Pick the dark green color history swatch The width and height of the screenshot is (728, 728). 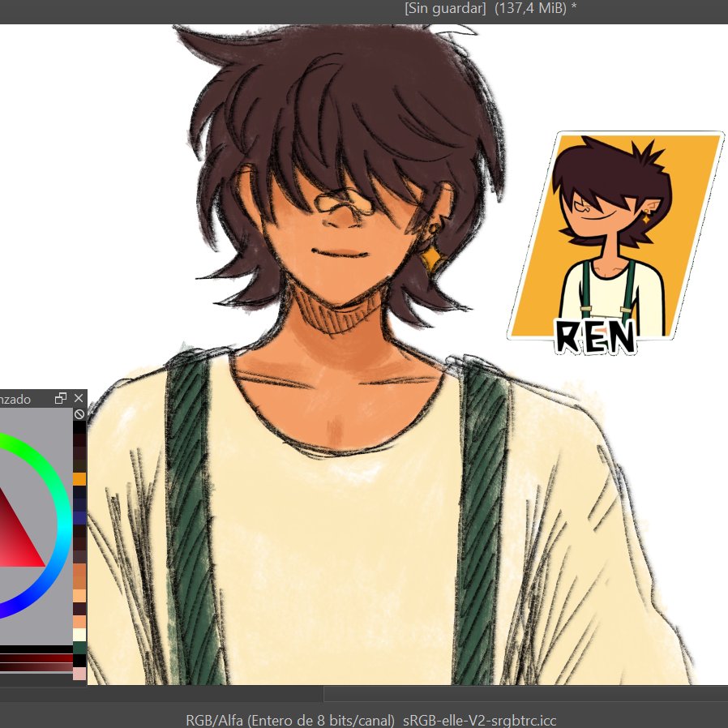point(79,648)
